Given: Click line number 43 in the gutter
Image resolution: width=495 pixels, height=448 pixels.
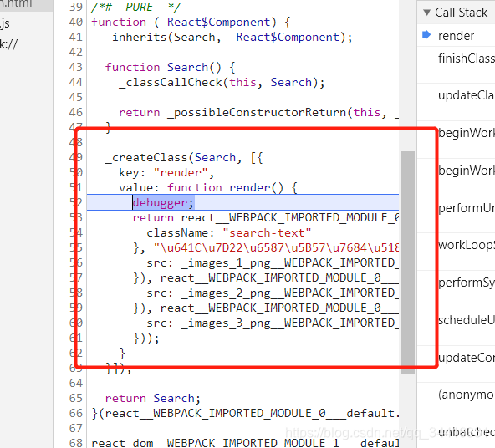Looking at the screenshot, I should tap(76, 67).
